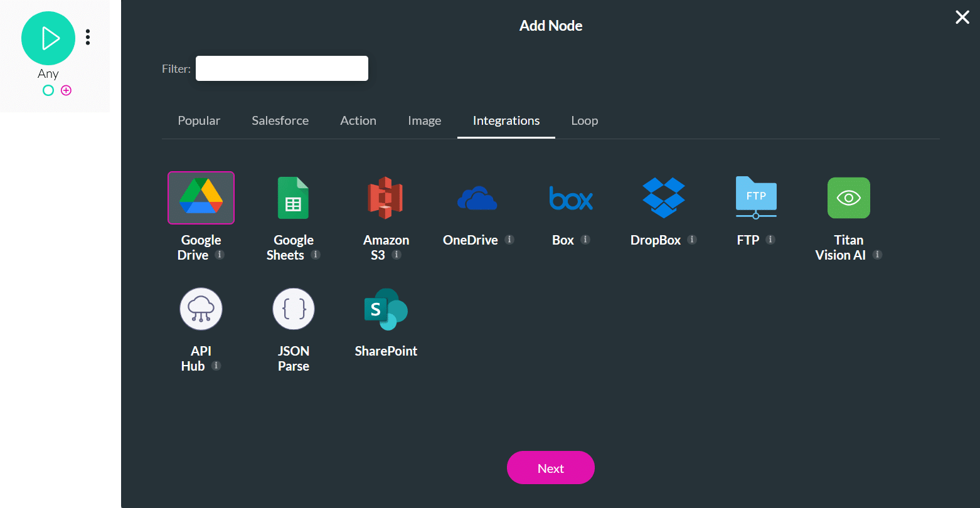Click inside the Filter text field
Image resolution: width=980 pixels, height=508 pixels.
tap(282, 68)
